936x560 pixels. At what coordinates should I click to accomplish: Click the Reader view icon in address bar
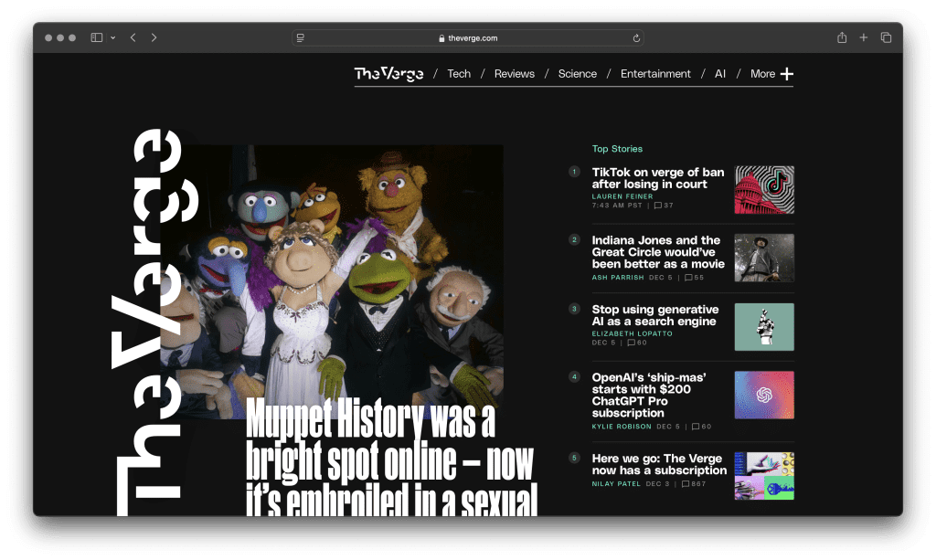tap(301, 38)
